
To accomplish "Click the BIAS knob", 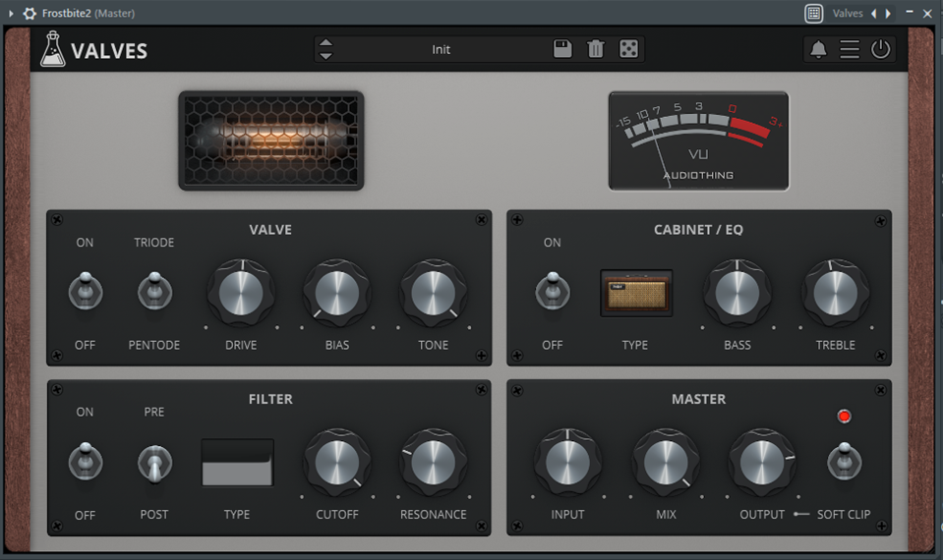I will tap(337, 293).
